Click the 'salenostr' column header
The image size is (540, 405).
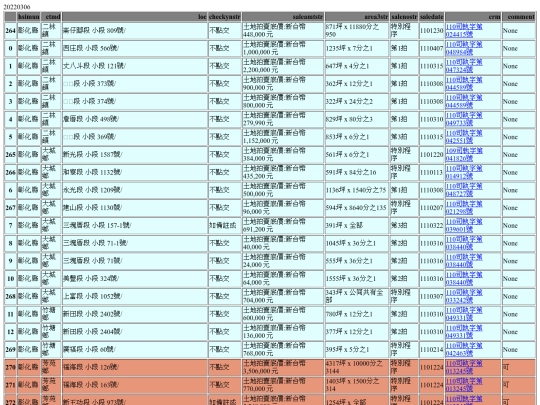coord(404,17)
